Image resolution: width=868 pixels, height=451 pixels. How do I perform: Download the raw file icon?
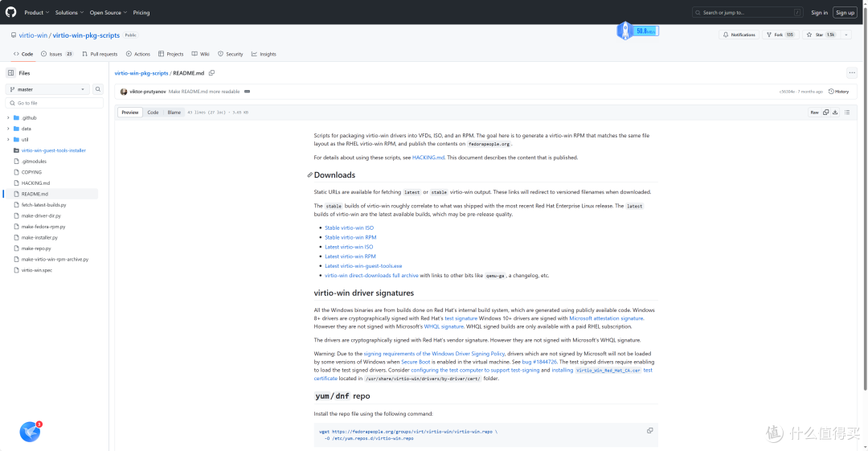coord(835,113)
